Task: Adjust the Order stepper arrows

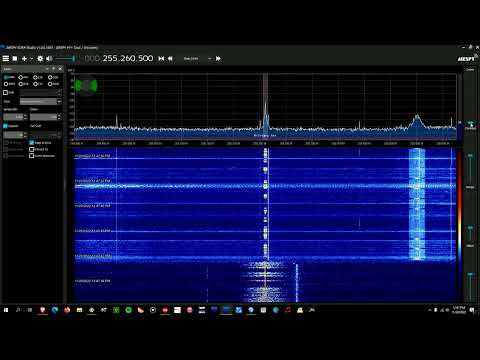Action: 59,117
